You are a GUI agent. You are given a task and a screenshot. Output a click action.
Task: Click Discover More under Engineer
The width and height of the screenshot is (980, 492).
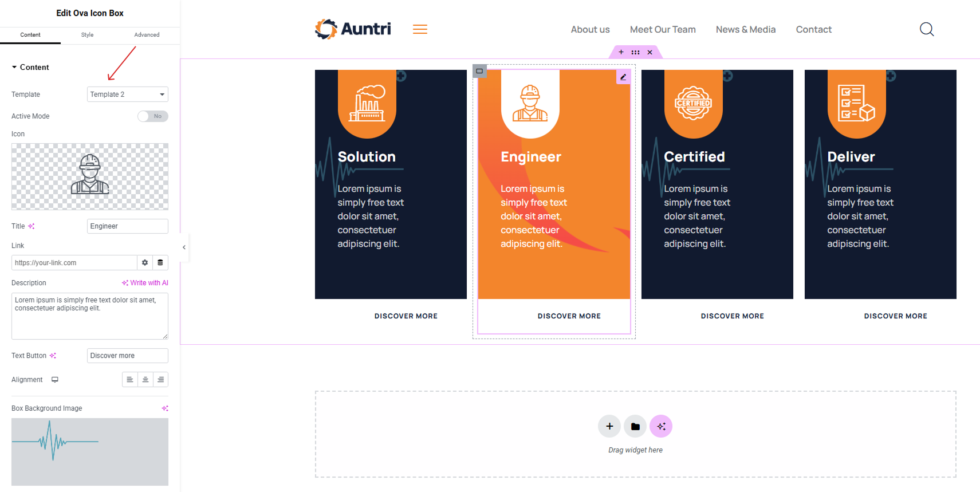pos(569,316)
